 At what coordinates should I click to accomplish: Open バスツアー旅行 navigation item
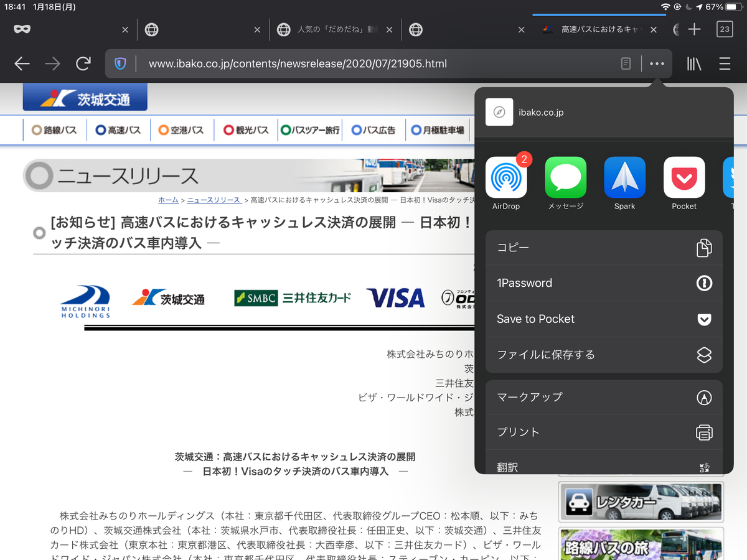[x=311, y=131]
